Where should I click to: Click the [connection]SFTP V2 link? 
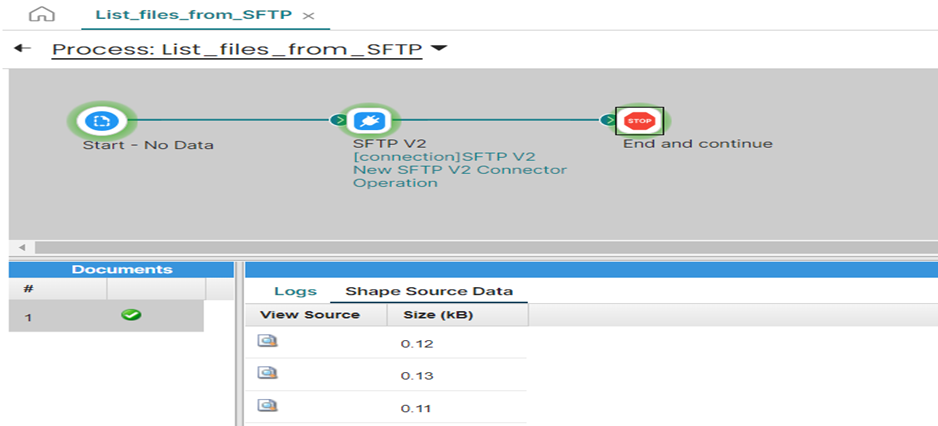(x=444, y=157)
